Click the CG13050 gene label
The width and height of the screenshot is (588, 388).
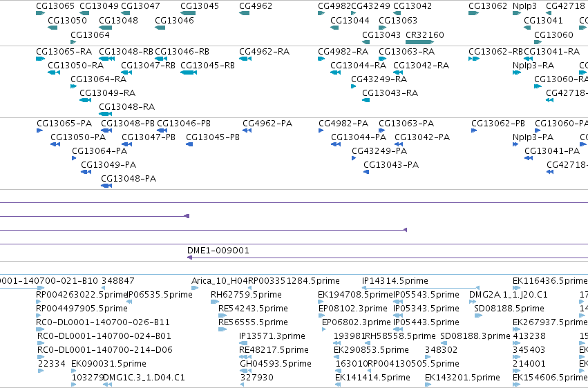click(x=67, y=20)
